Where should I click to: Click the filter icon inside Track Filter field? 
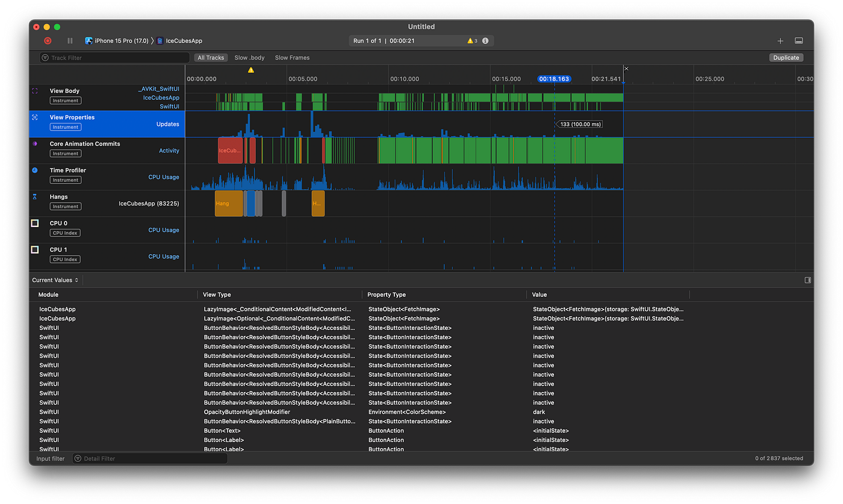44,57
